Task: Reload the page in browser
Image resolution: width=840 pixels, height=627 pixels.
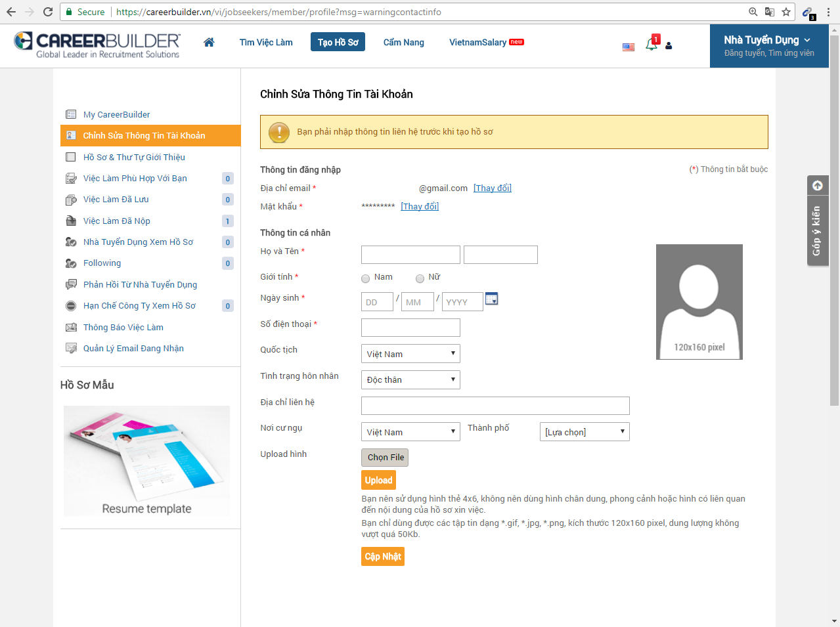Action: [x=48, y=12]
